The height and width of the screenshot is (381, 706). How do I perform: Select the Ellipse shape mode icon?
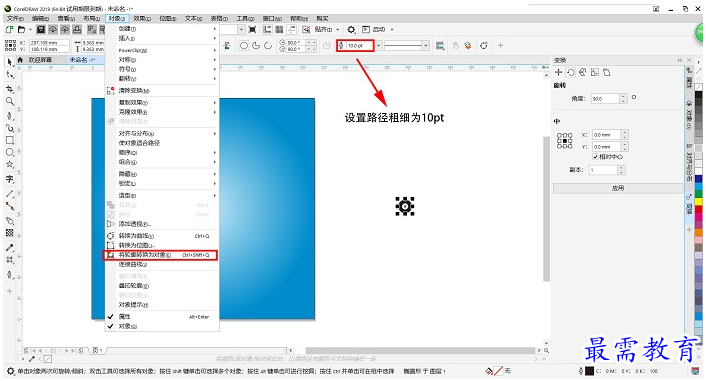(x=244, y=45)
